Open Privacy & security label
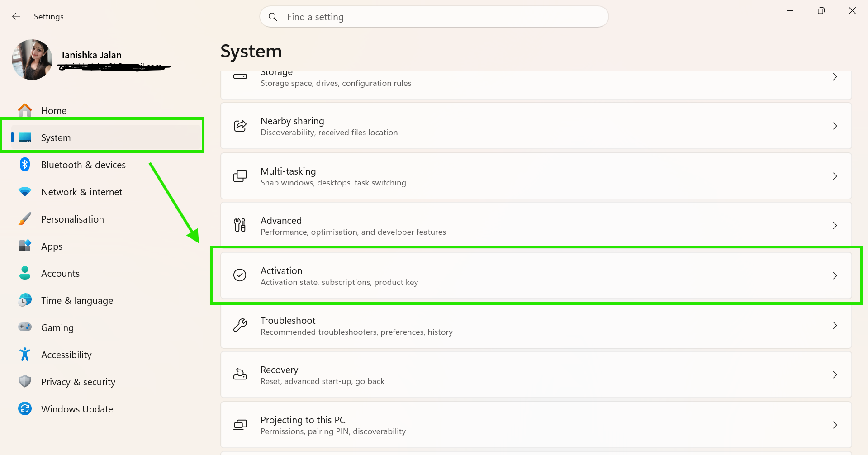 pos(78,382)
